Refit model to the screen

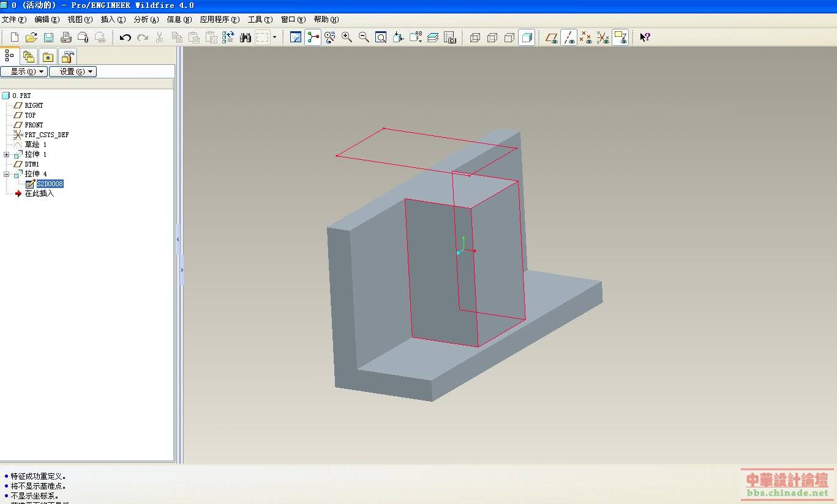tap(381, 37)
